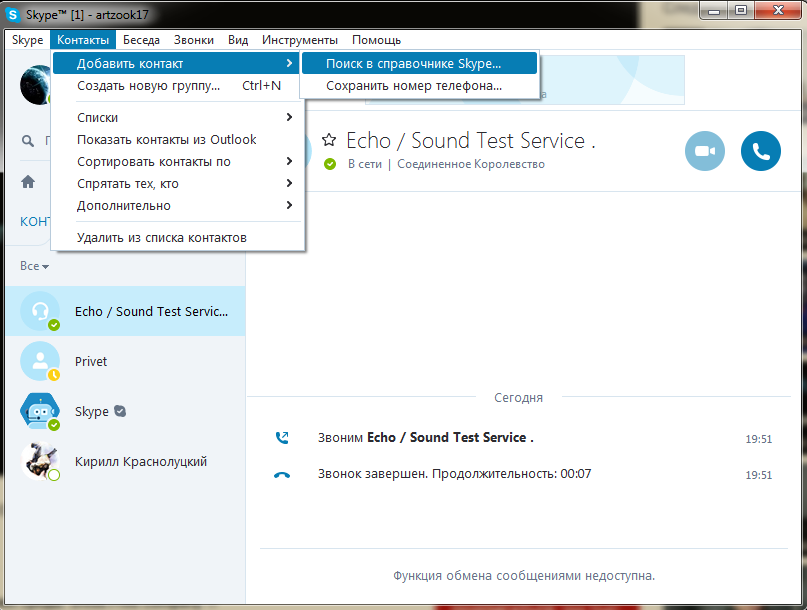Image resolution: width=807 pixels, height=610 pixels.
Task: Click Соединенное Королевство location text
Action: coord(470,164)
